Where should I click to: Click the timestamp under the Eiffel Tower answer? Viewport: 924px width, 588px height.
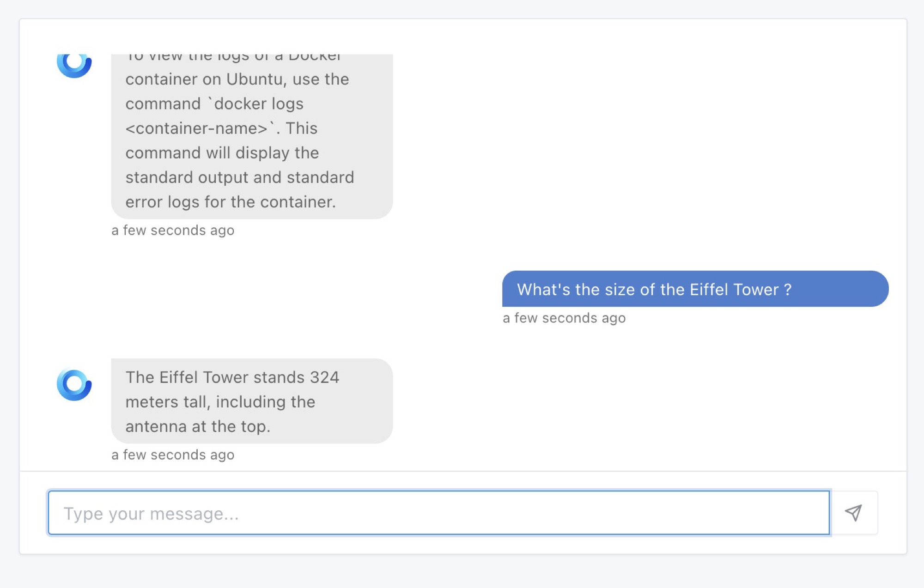(x=173, y=455)
